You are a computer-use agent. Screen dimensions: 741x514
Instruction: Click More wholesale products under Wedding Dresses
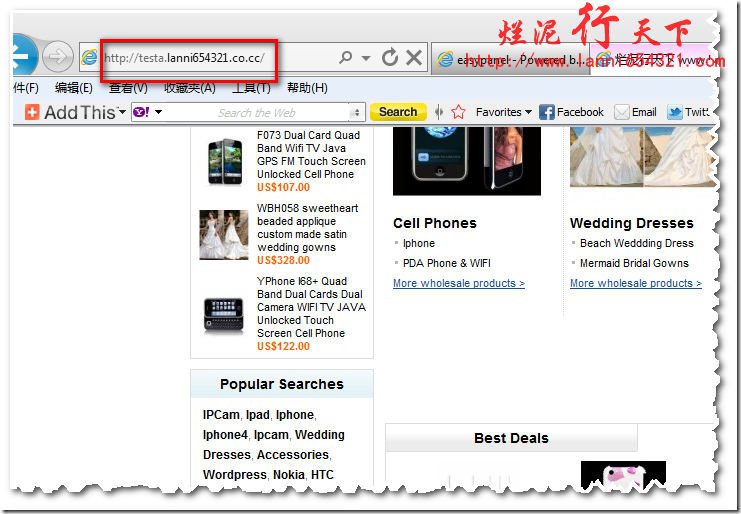click(636, 283)
